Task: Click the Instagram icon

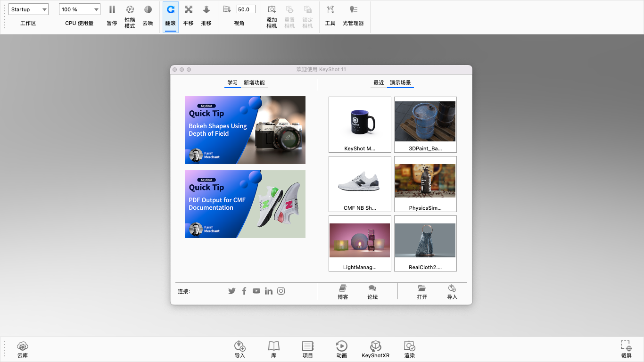Action: pyautogui.click(x=281, y=291)
